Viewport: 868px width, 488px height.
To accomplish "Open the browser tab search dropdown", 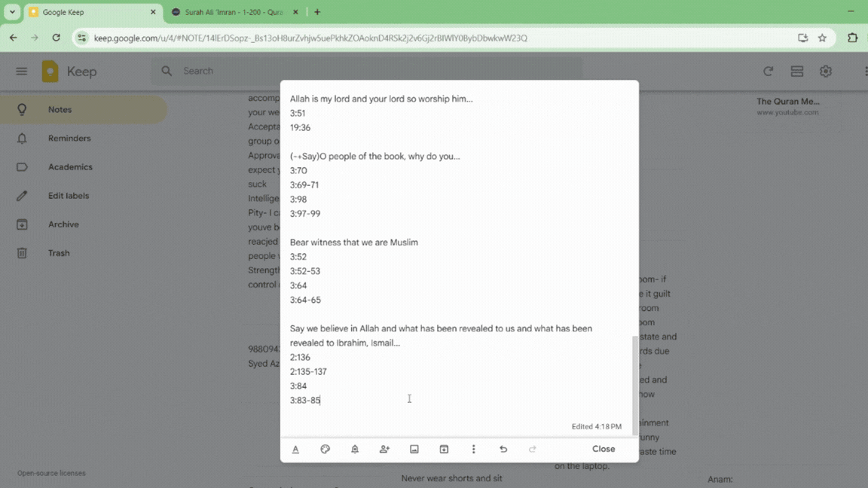I will tap(12, 12).
